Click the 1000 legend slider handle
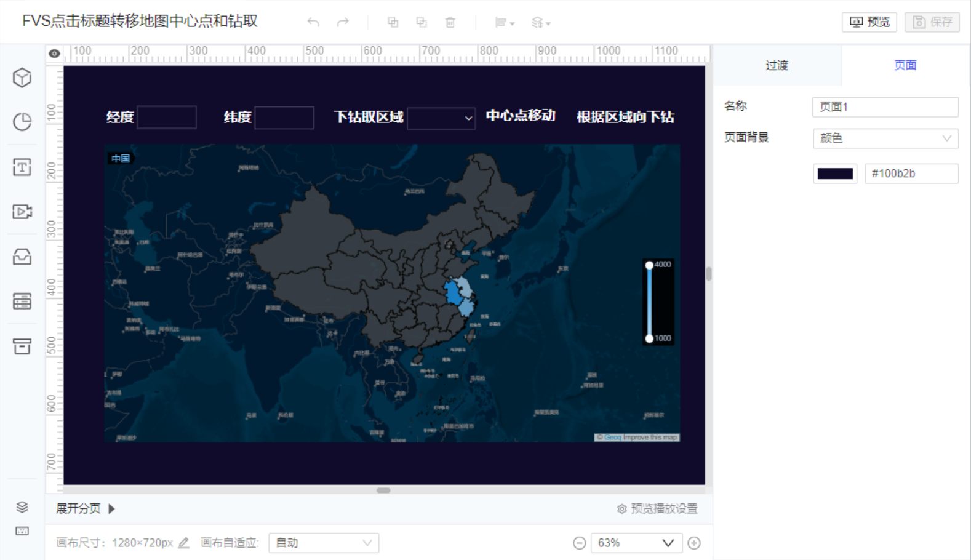The width and height of the screenshot is (971, 560). click(649, 338)
